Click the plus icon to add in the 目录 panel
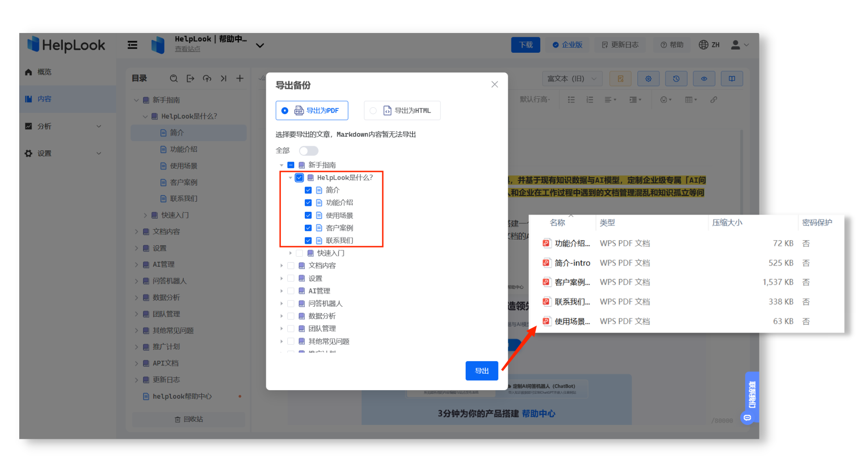Screen dimensions: 868x474 point(240,78)
